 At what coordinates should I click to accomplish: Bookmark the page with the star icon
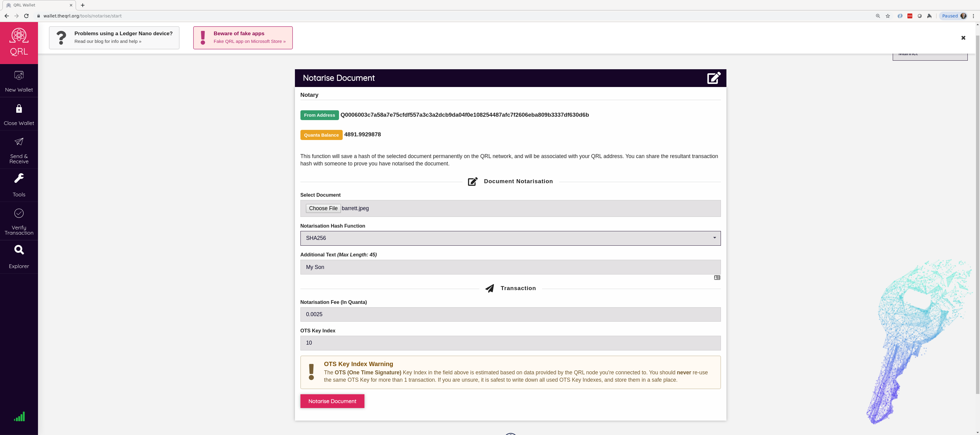(888, 16)
